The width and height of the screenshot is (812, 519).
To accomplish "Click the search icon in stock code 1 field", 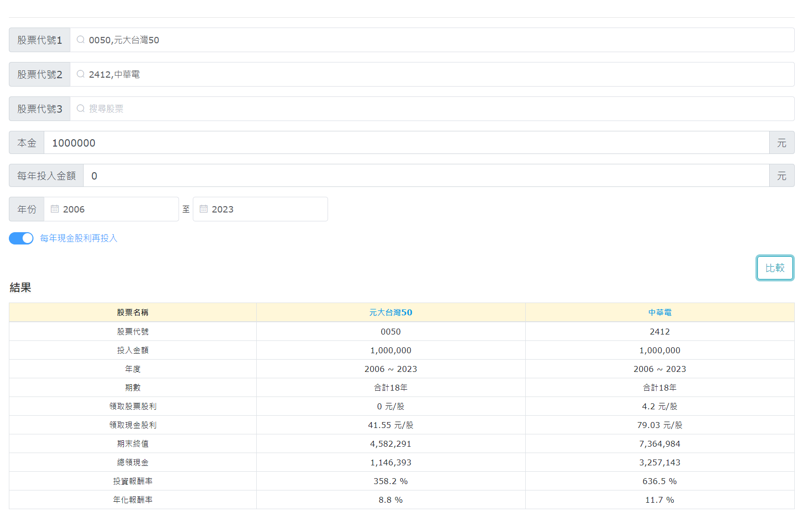I will 81,40.
